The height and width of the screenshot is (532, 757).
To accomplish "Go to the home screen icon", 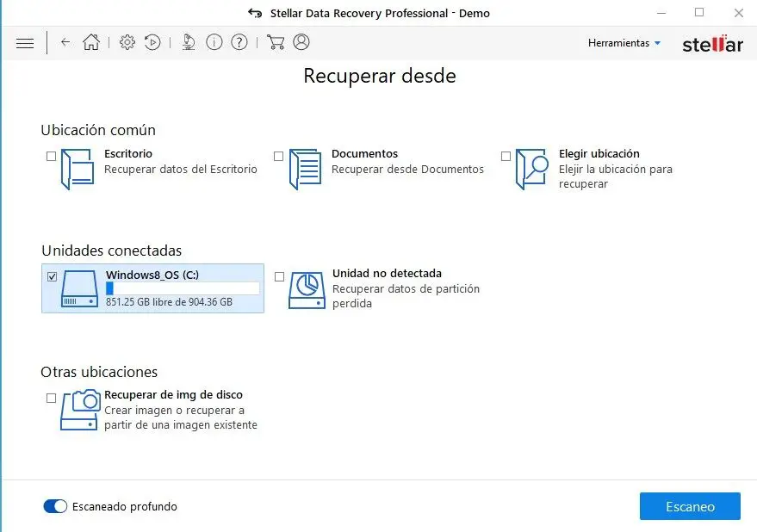I will 90,42.
